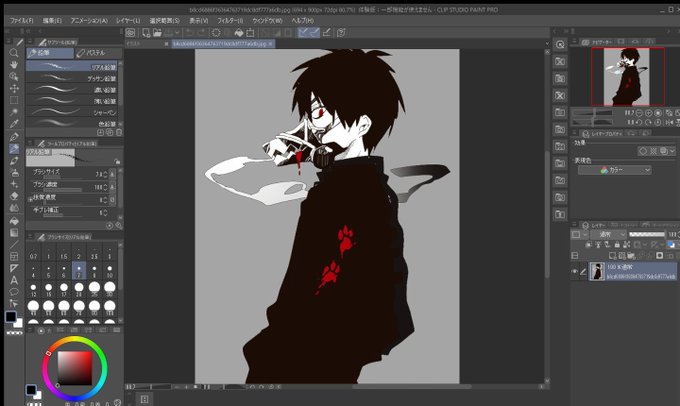The image size is (680, 406).
Task: Select the Balloon tool
Action: (14, 291)
